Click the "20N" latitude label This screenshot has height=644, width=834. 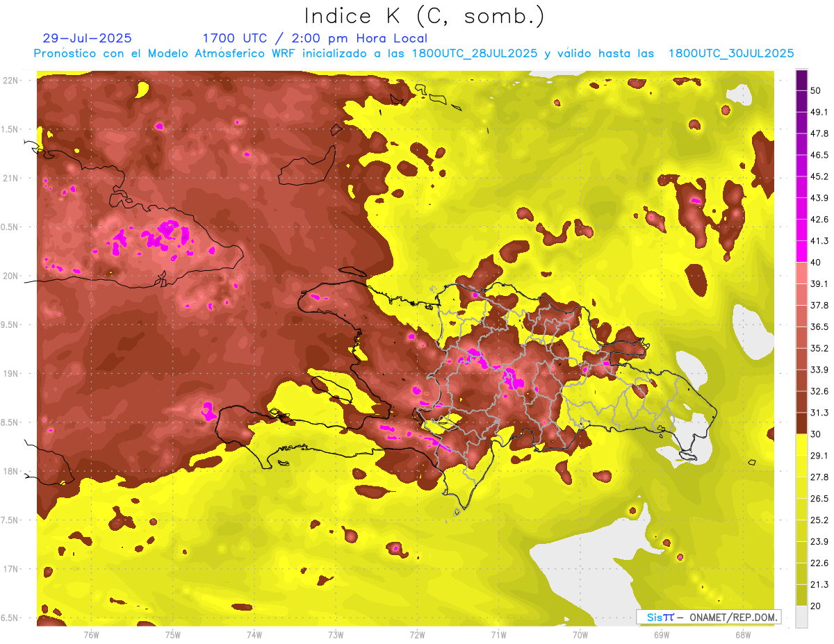click(x=11, y=276)
